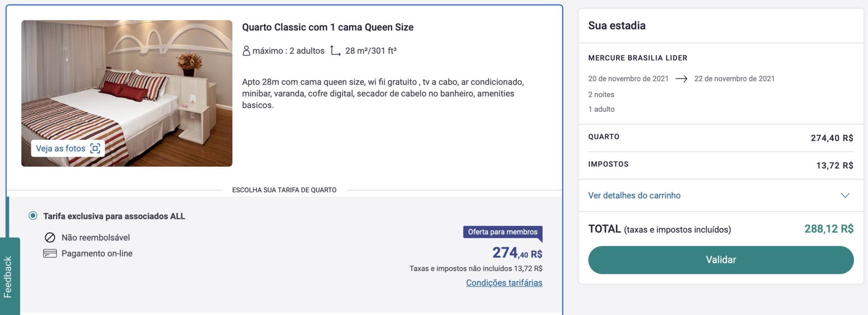
Task: Click Veja as fotos button
Action: point(68,148)
